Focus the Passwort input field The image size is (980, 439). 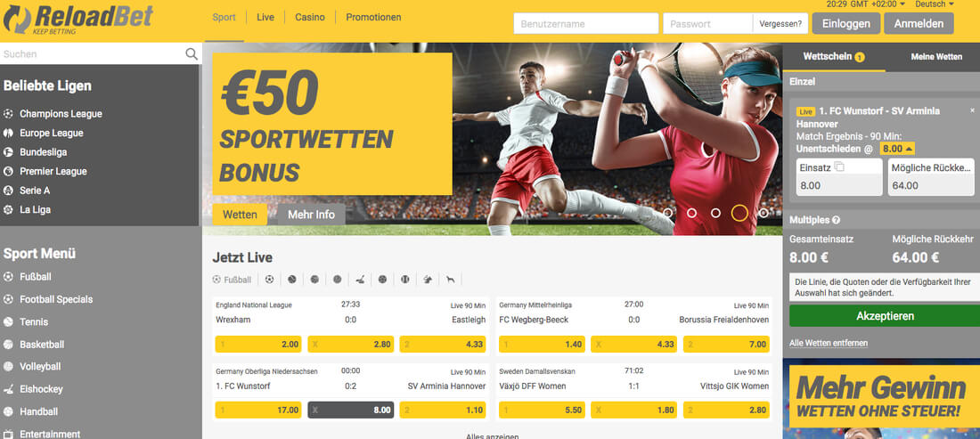707,24
